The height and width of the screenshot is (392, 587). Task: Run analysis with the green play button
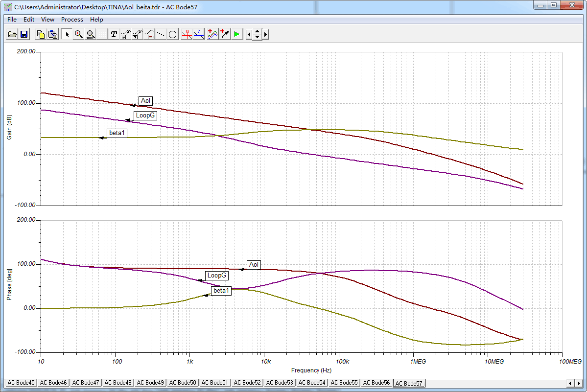pos(236,34)
